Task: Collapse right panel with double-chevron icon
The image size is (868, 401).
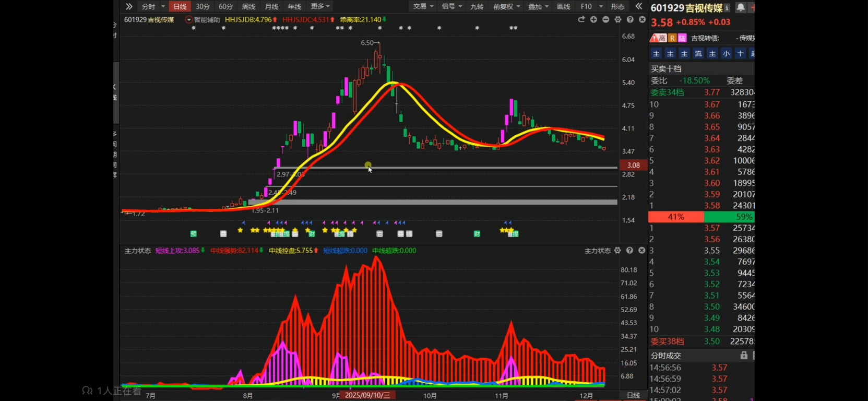Action: pyautogui.click(x=639, y=6)
